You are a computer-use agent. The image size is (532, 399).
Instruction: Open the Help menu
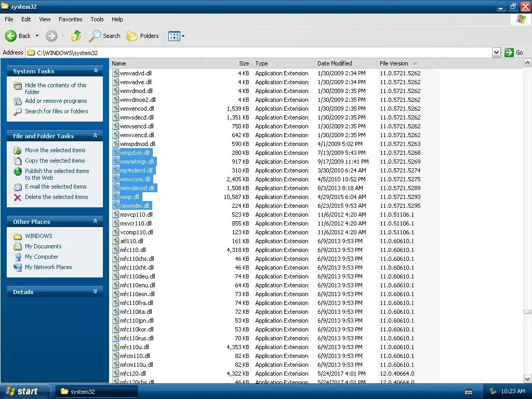point(117,19)
